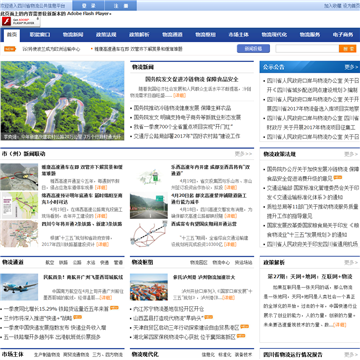360x360 pixels.
Task: Open article 天津自贸区启动三年行动
Action: coord(186,327)
